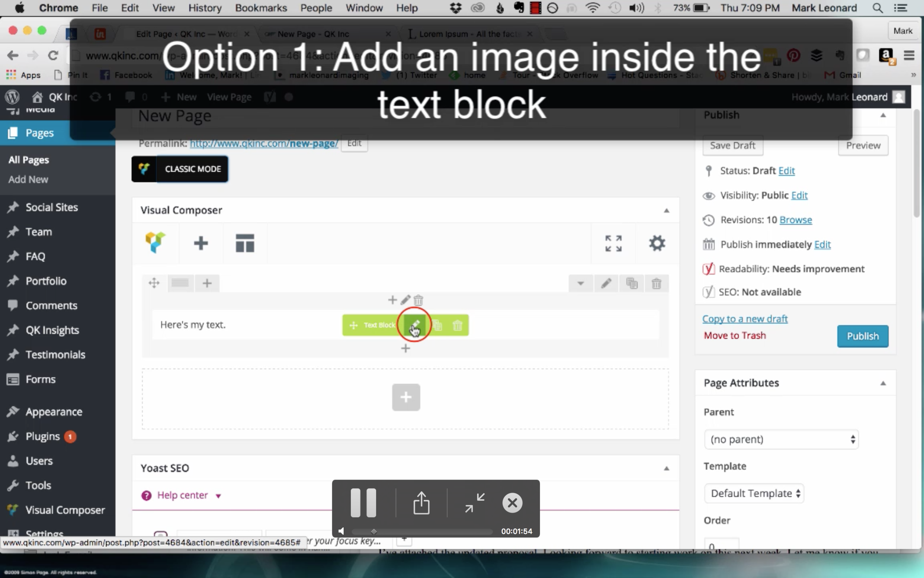
Task: Click the Text Block move handle
Action: point(353,325)
